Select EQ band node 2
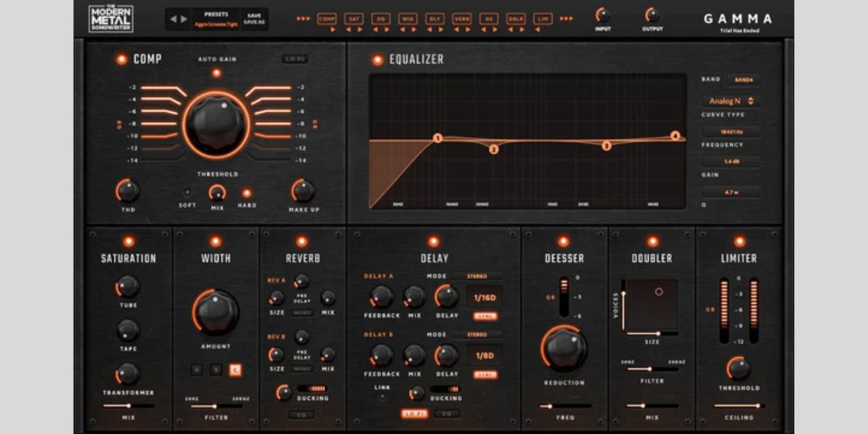 pos(494,150)
